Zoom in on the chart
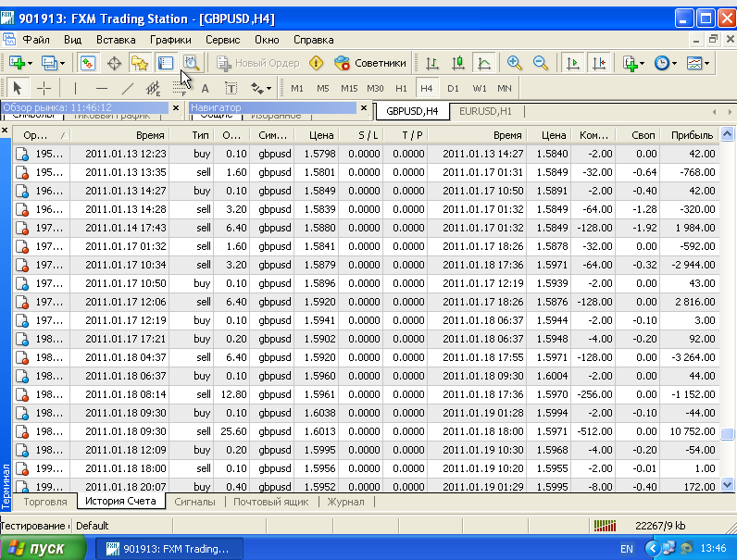The image size is (737, 560). point(515,63)
